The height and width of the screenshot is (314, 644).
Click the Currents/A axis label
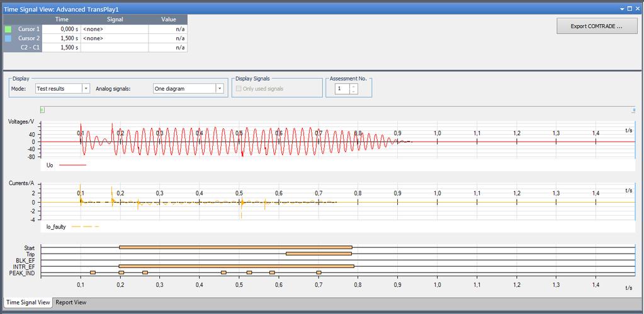pos(21,183)
